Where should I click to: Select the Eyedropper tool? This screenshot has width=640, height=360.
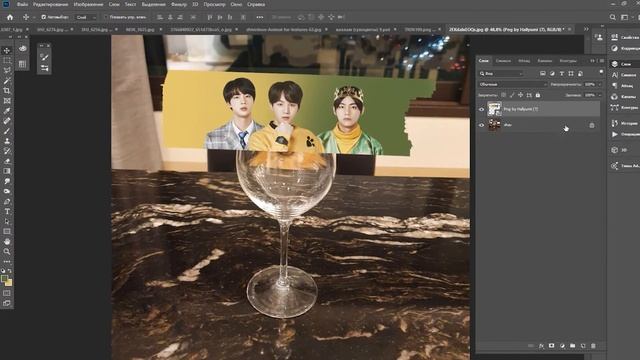click(7, 111)
